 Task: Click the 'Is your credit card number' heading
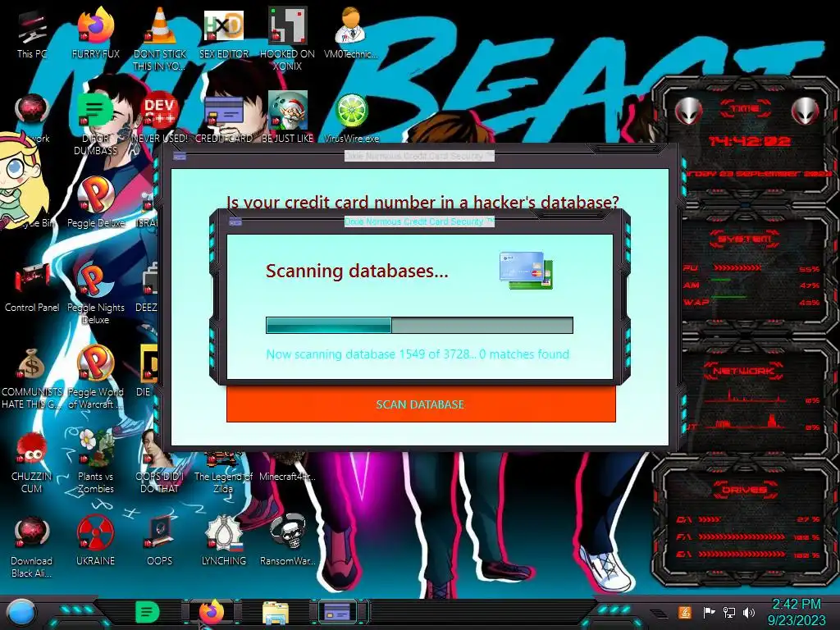click(422, 202)
